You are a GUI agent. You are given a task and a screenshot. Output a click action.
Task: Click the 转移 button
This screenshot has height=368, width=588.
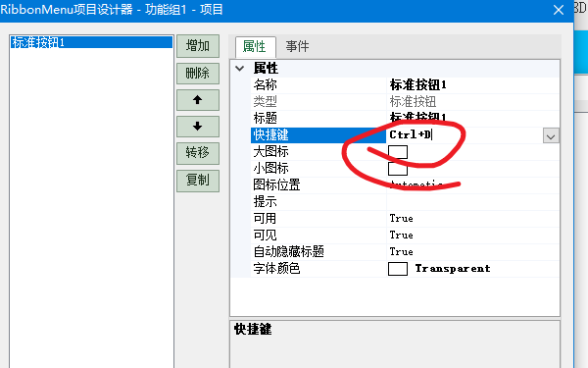198,153
